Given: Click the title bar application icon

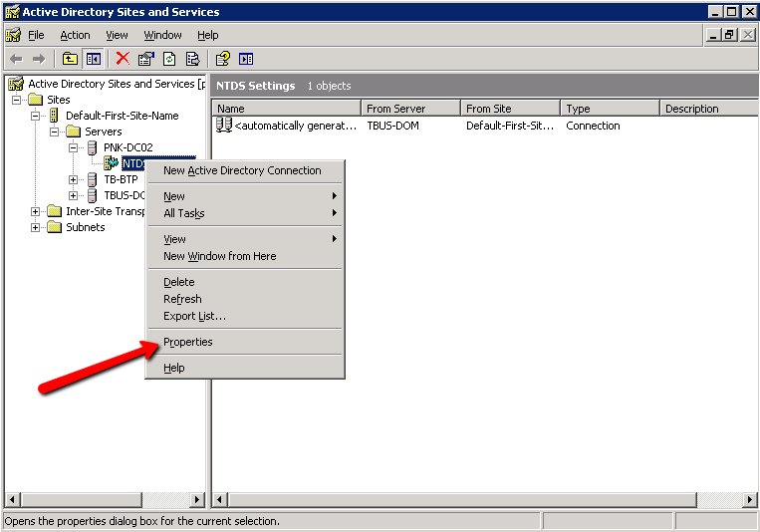Looking at the screenshot, I should (12, 12).
